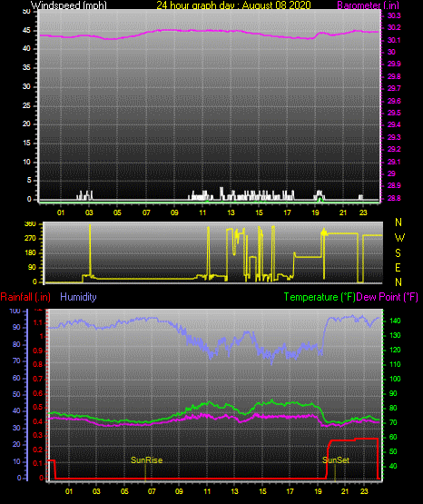
Task: Click the 30.2 barometer scale value
Action: coord(394,27)
